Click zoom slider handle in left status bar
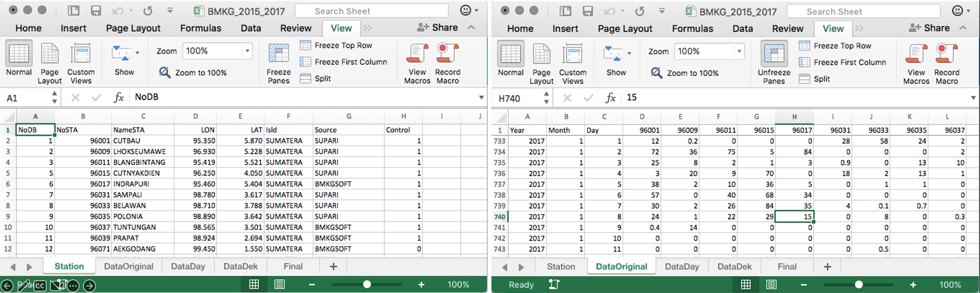 click(367, 285)
